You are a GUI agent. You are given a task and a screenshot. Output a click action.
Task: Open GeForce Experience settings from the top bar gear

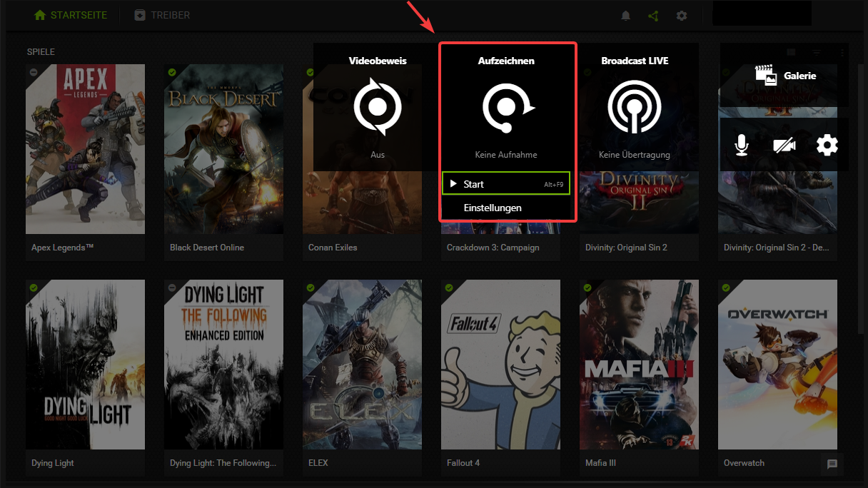click(x=682, y=15)
